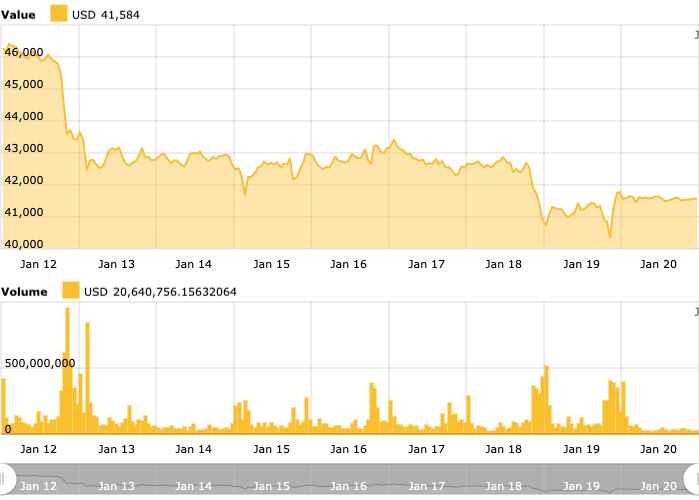This screenshot has width=699, height=500.
Task: Click the Value legend color swatch
Action: (59, 14)
